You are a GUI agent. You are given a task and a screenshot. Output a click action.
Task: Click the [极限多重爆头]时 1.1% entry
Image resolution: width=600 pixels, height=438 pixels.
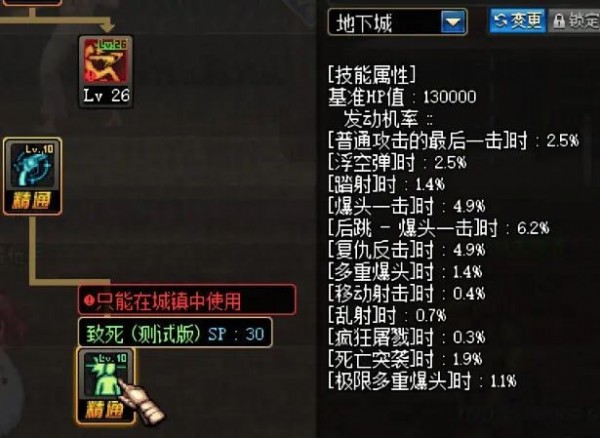(x=422, y=381)
